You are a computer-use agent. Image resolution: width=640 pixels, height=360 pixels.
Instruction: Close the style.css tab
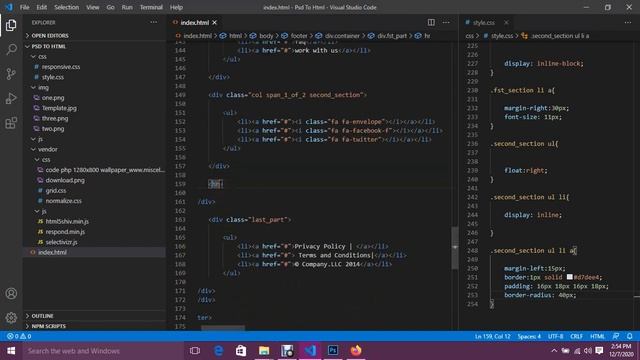506,22
